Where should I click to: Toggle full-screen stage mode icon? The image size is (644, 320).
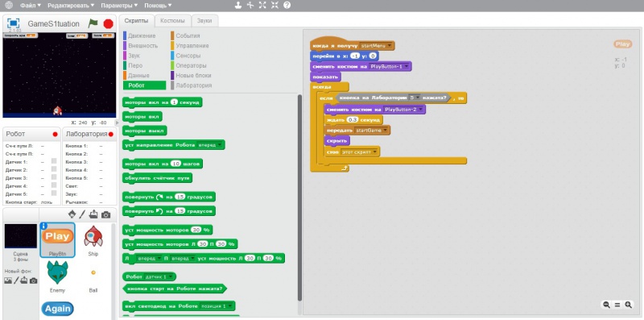[13, 23]
